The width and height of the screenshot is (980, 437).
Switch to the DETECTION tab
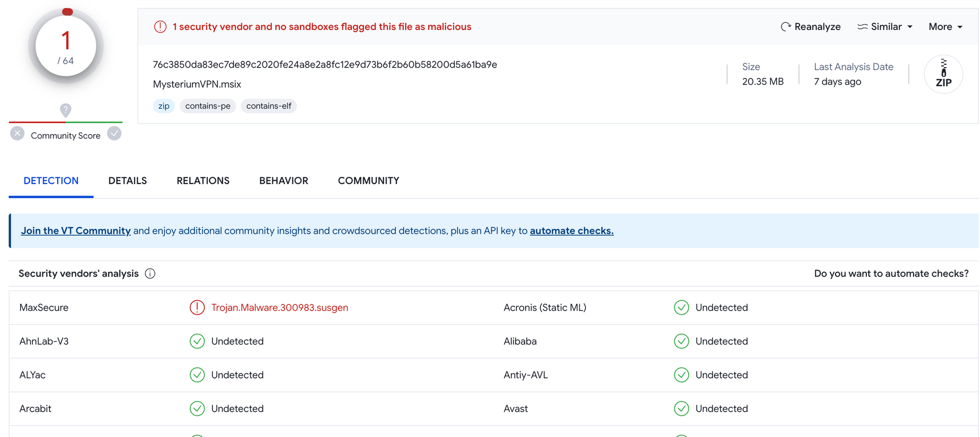[51, 181]
